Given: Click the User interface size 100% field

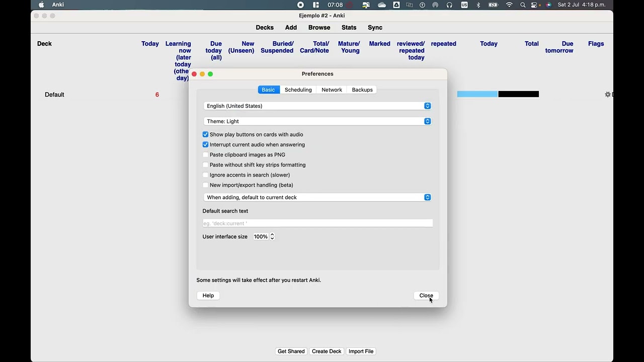Looking at the screenshot, I should tap(261, 236).
